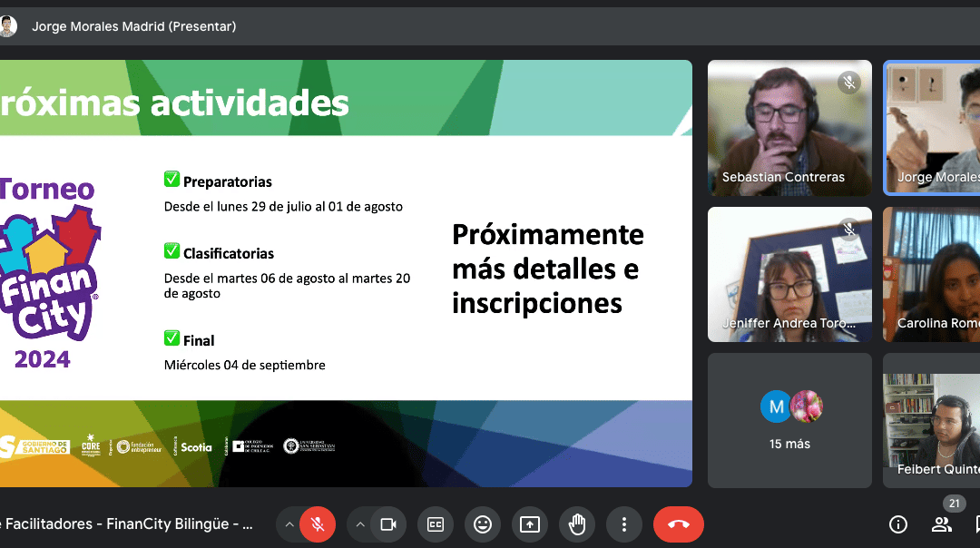Screen dimensions: 980x548
Task: Click the Universidad San Sebastián logo
Action: coord(309,446)
